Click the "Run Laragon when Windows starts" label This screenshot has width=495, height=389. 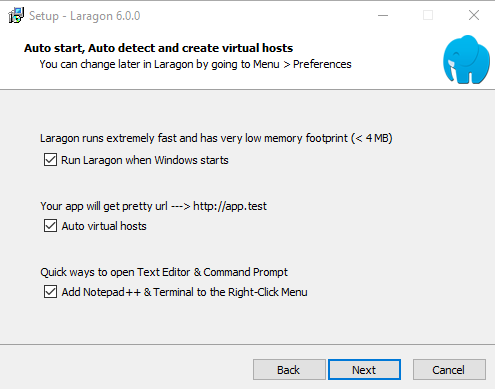click(x=145, y=160)
